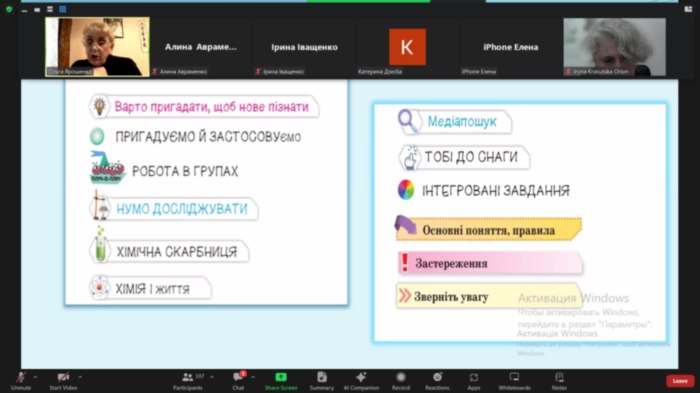This screenshot has height=393, width=700.
Task: Open the Reactions menu
Action: pyautogui.click(x=437, y=381)
